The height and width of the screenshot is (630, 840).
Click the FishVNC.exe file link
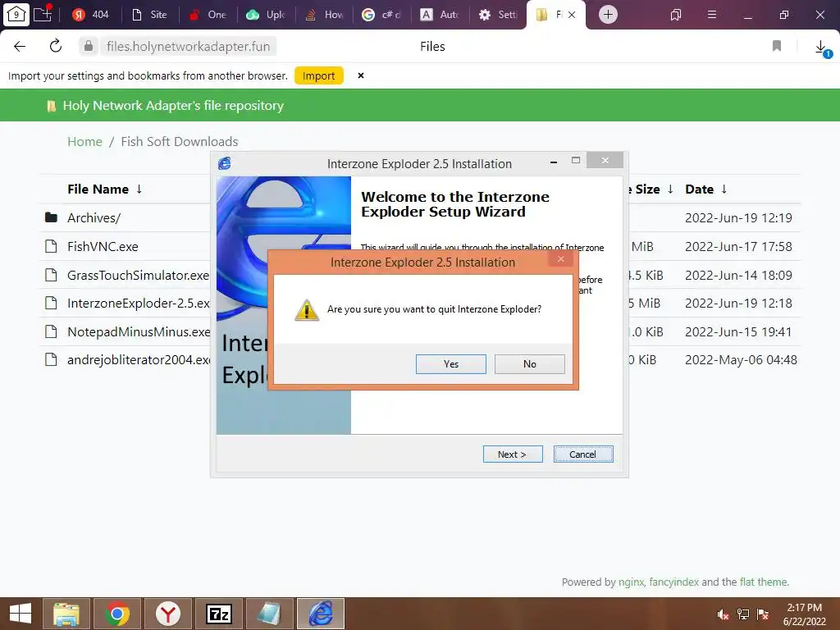point(103,246)
